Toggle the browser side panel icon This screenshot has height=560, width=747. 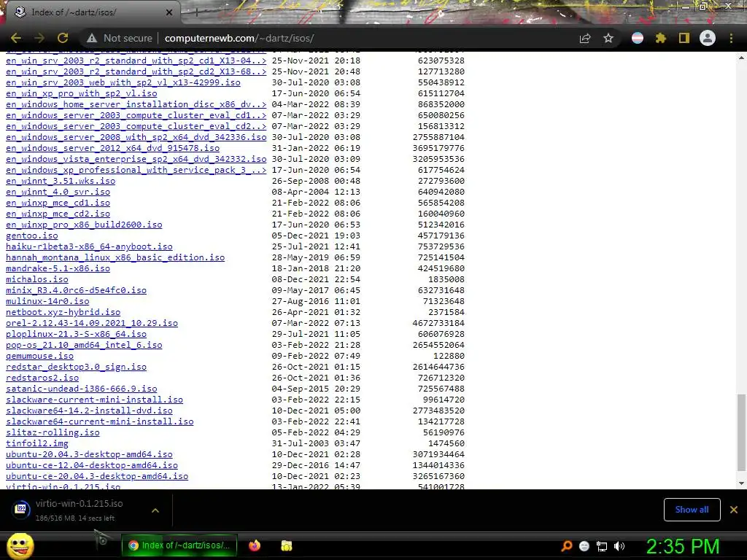(684, 38)
